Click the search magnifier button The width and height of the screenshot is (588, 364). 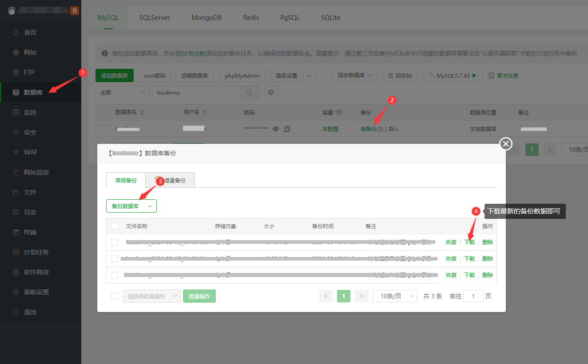(x=250, y=92)
